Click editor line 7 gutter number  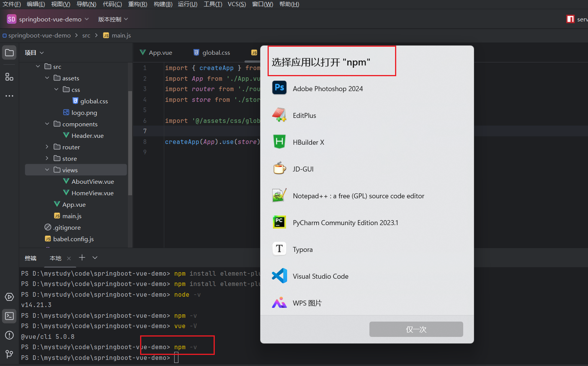145,131
